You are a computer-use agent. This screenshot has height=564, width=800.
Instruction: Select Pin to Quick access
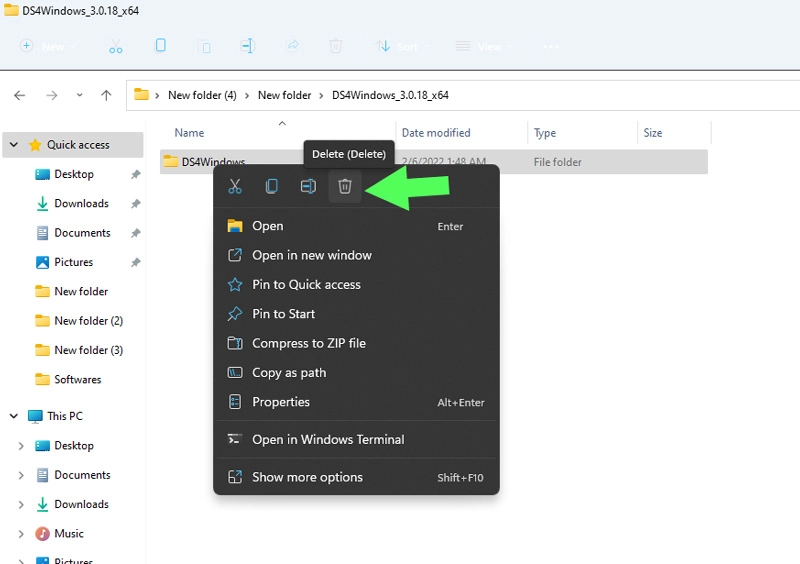point(356,284)
